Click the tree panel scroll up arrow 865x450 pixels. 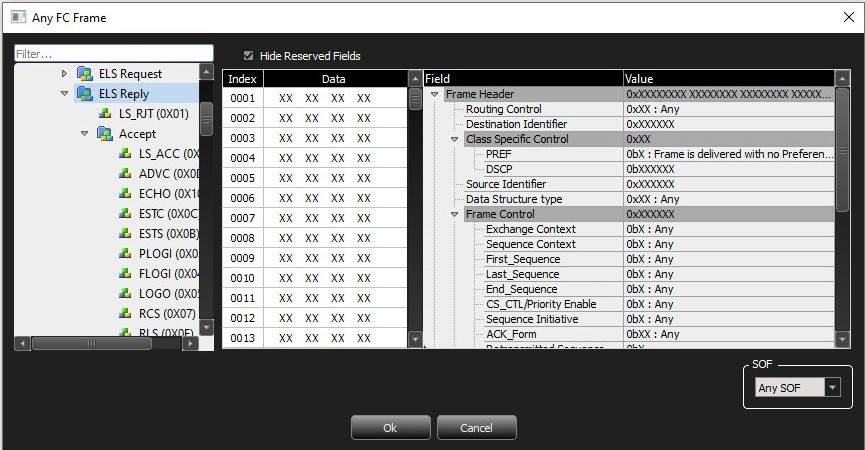(x=206, y=72)
